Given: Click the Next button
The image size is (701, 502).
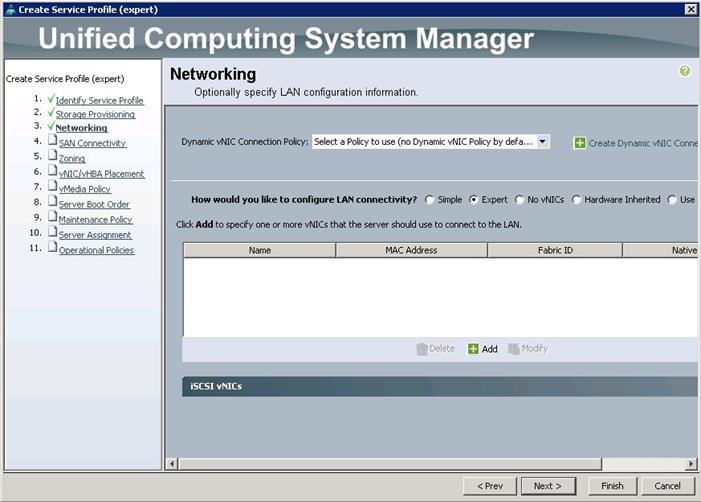Looking at the screenshot, I should pos(548,486).
